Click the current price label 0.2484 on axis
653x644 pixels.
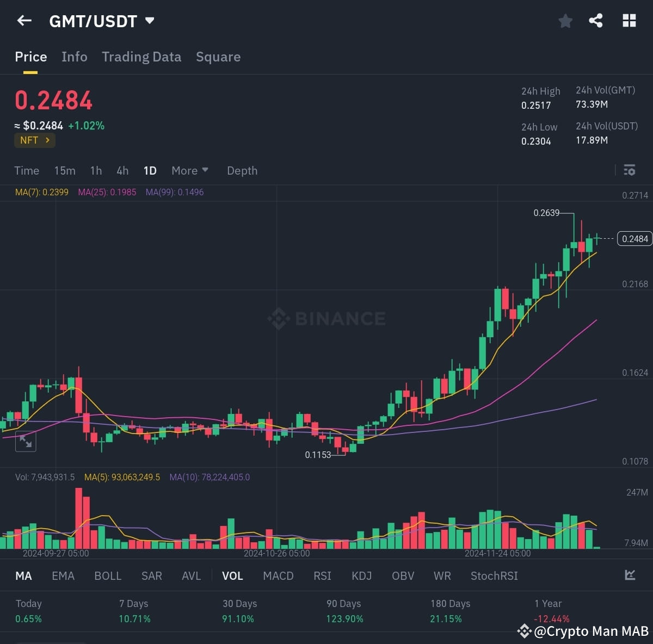point(634,239)
